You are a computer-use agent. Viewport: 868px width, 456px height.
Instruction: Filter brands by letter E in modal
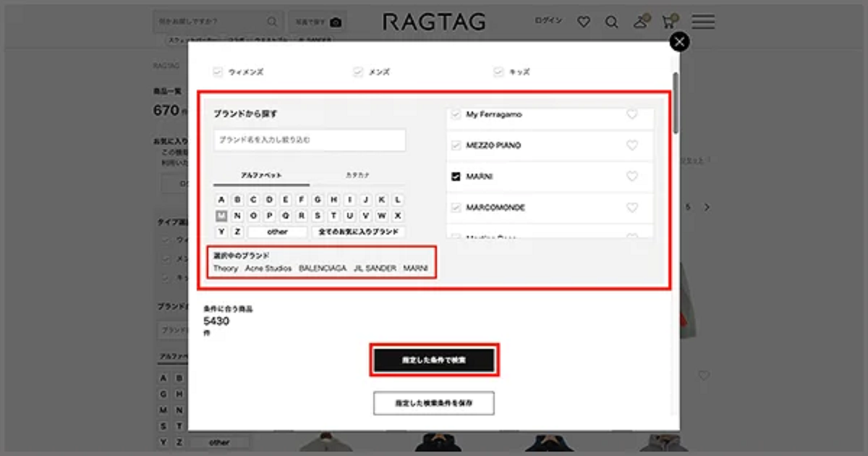pos(285,200)
